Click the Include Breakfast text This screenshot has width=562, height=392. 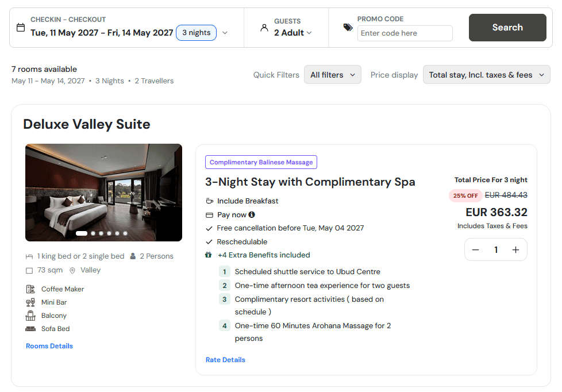coord(248,201)
